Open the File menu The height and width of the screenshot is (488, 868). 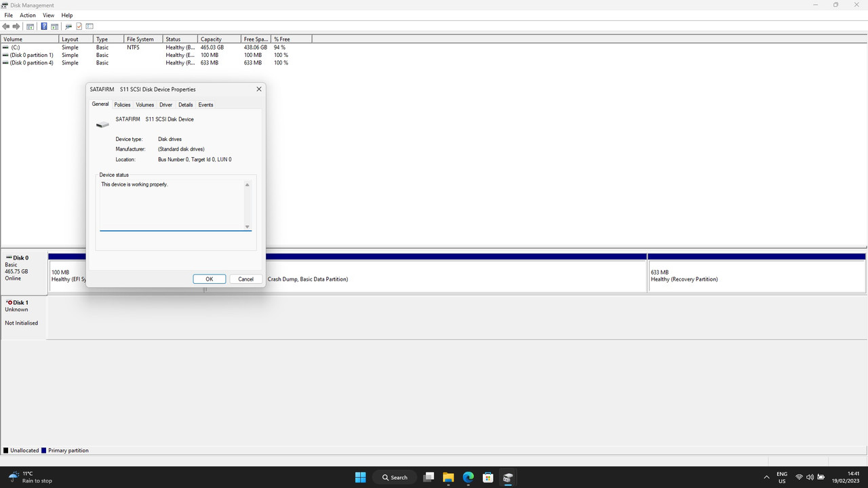coord(9,15)
